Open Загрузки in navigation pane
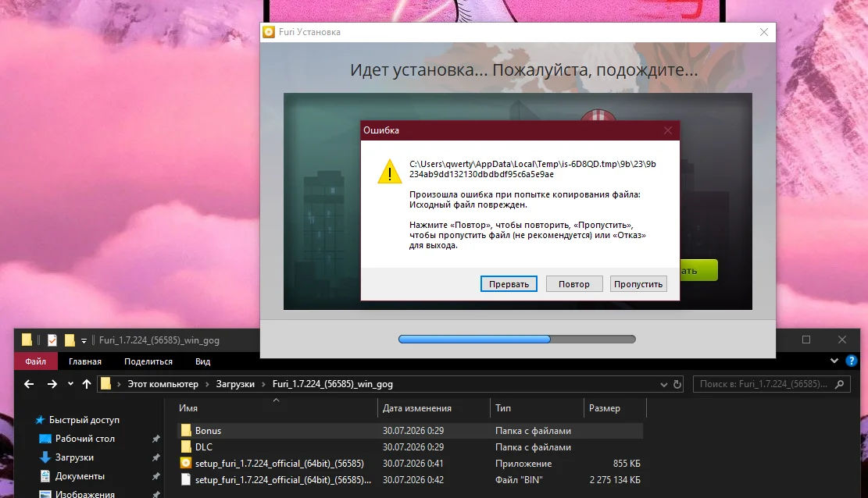868x498 pixels. click(74, 457)
